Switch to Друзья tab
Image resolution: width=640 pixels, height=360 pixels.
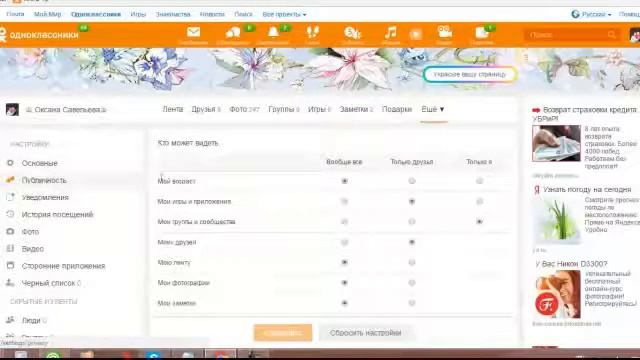click(x=206, y=109)
